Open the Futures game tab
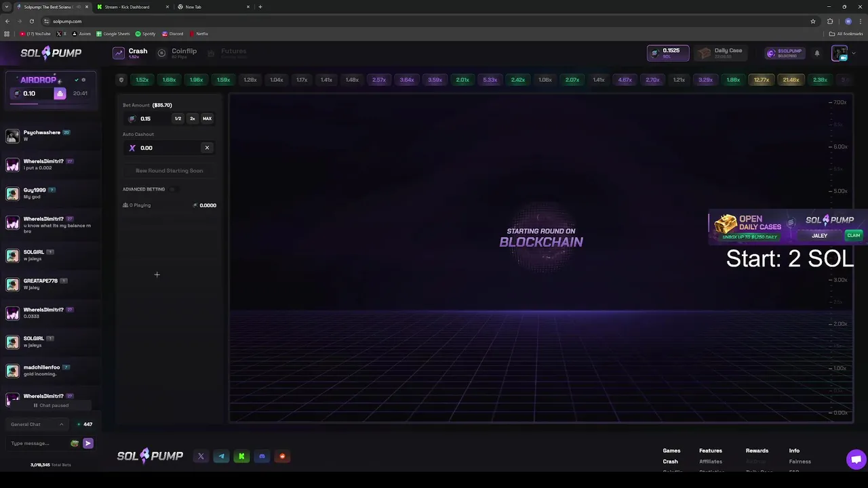This screenshot has width=868, height=488. (x=226, y=53)
